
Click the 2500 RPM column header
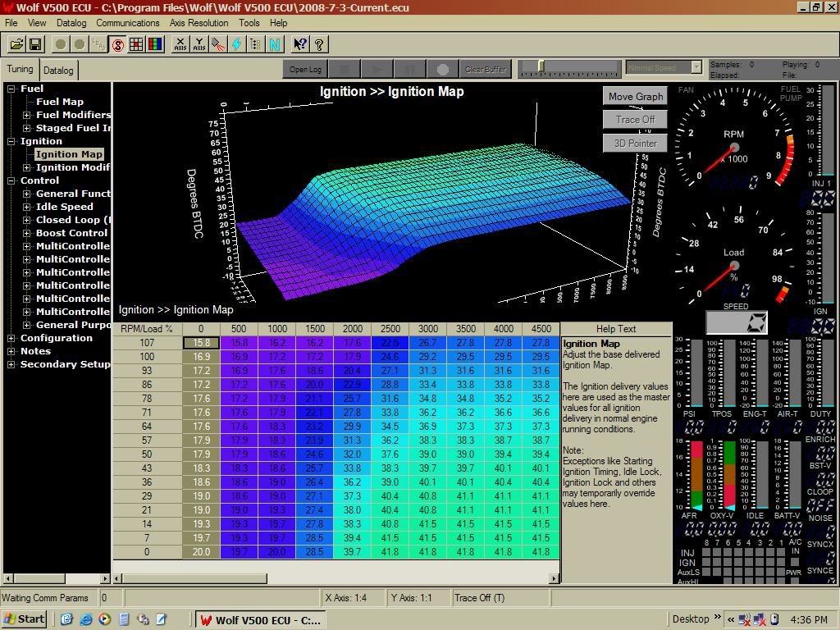(390, 329)
